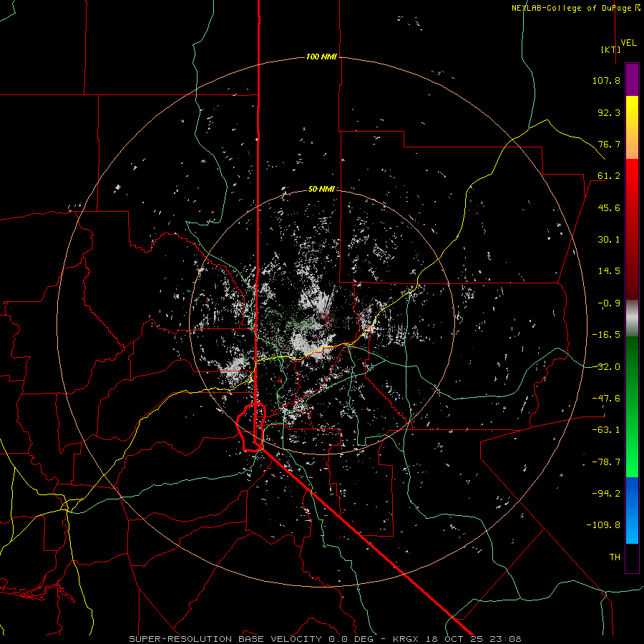This screenshot has width=644, height=644.
Task: Click the 61.2 legend value
Action: [609, 176]
